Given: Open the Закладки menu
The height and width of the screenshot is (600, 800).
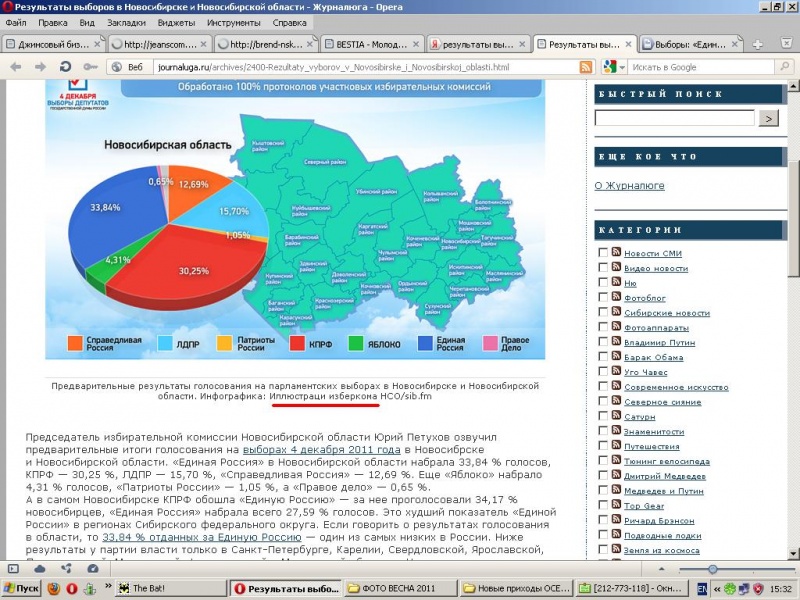Looking at the screenshot, I should click(x=126, y=21).
